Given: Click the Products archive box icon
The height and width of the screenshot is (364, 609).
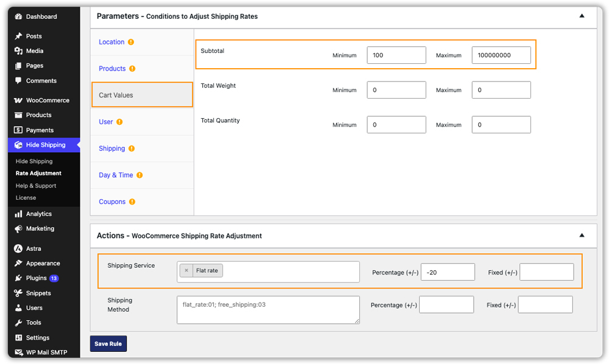Looking at the screenshot, I should coord(18,115).
